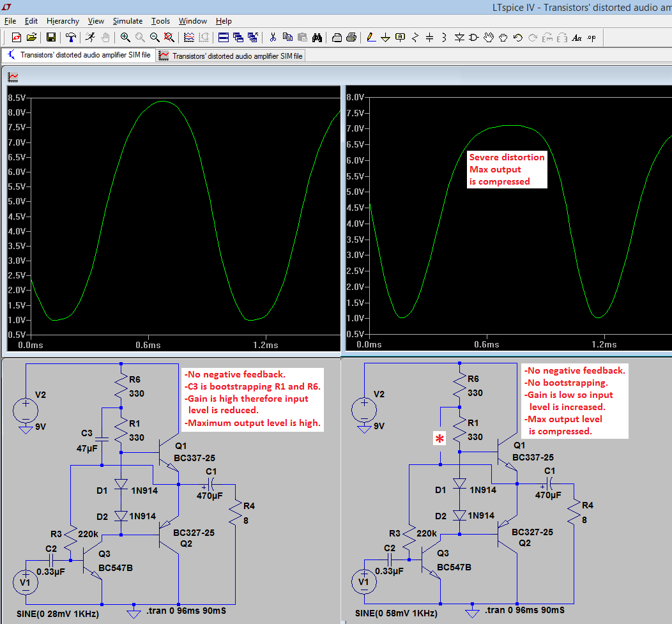Click the Zoom In magnifier with plus

(x=125, y=38)
